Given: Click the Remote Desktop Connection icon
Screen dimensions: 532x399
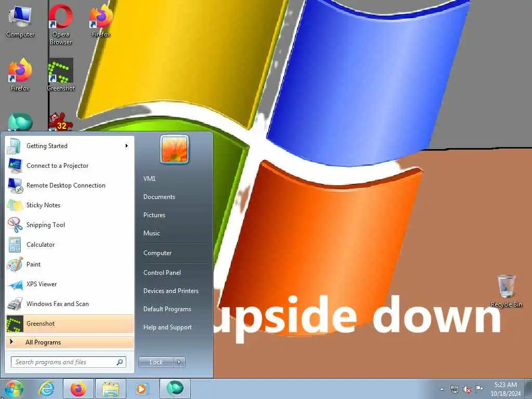Looking at the screenshot, I should click(15, 185).
